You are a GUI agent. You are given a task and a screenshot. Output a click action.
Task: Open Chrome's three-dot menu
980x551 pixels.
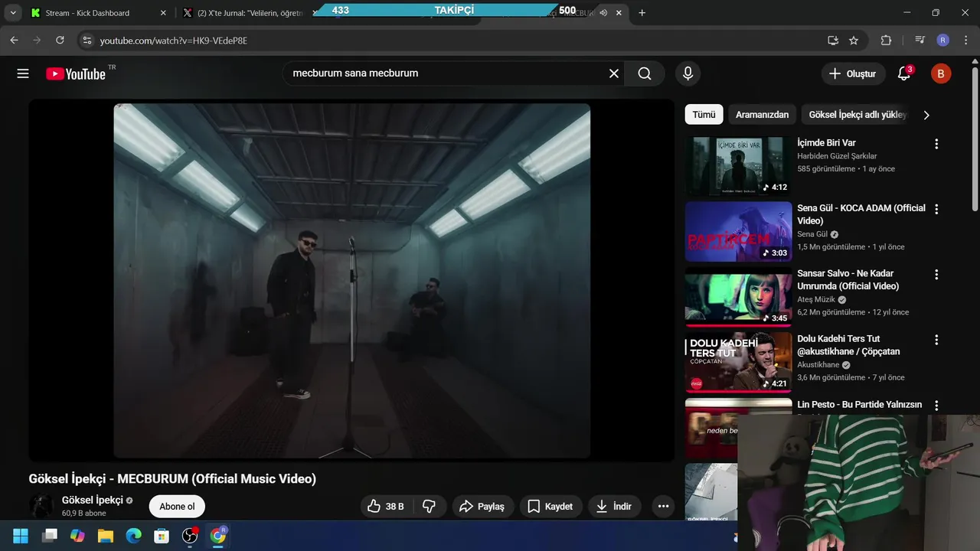pos(966,40)
